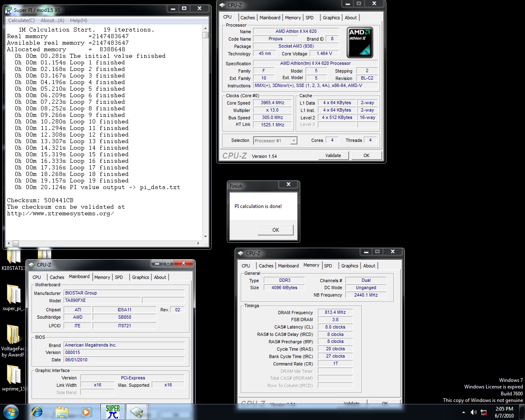The width and height of the screenshot is (525, 420).
Task: Click the right arrow of Super PI's horizontal scrollbar
Action: [199, 243]
